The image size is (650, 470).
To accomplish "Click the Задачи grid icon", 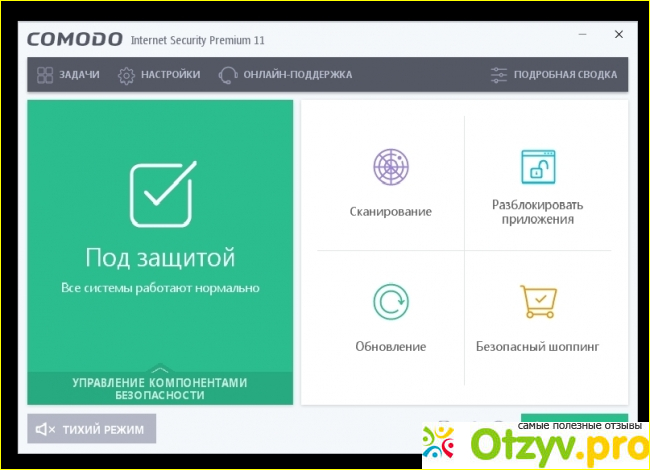I will pyautogui.click(x=45, y=75).
